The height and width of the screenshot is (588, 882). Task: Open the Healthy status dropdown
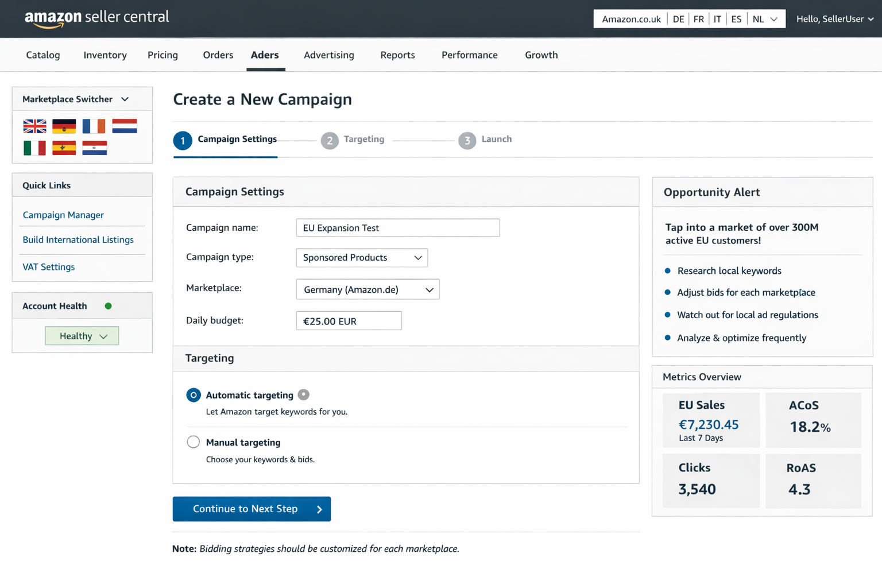[x=82, y=336]
